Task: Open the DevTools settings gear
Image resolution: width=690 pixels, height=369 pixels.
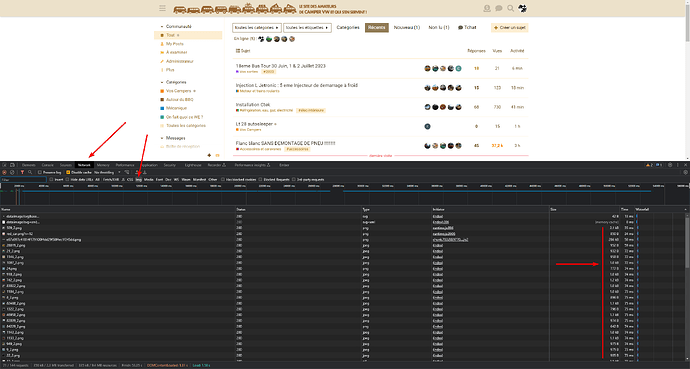Action: (670, 165)
